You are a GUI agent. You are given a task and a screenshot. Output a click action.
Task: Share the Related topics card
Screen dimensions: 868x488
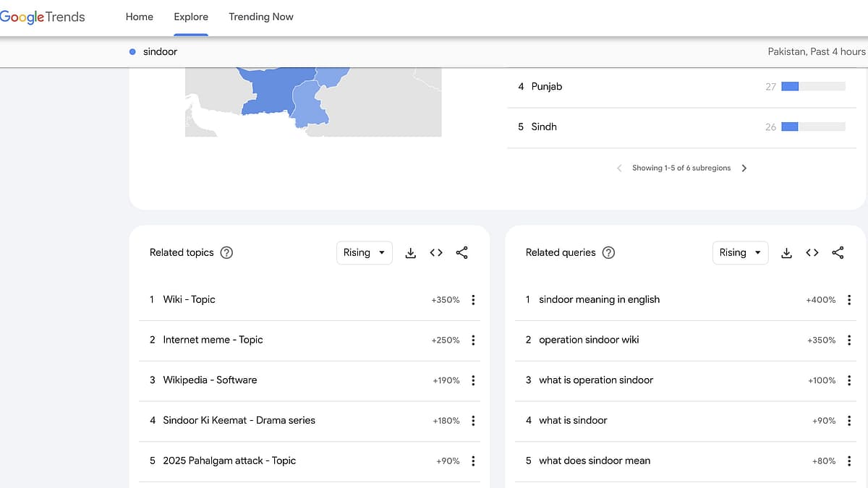pyautogui.click(x=462, y=252)
